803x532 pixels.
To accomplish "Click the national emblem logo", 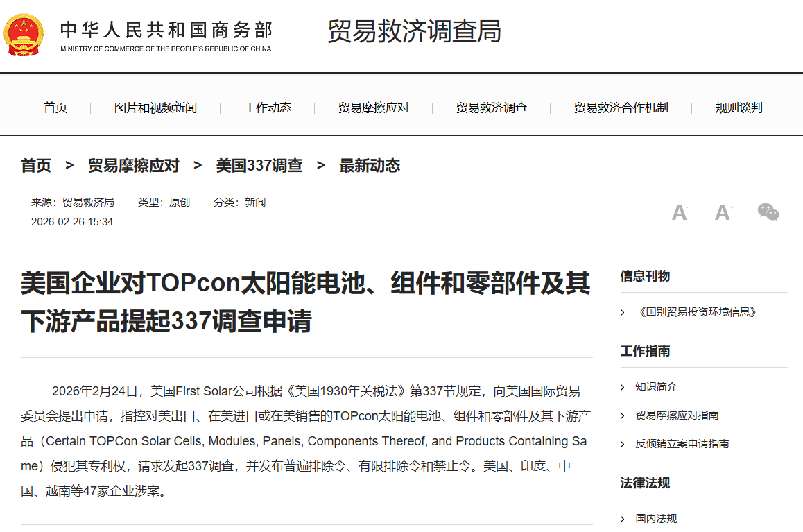I will click(24, 35).
